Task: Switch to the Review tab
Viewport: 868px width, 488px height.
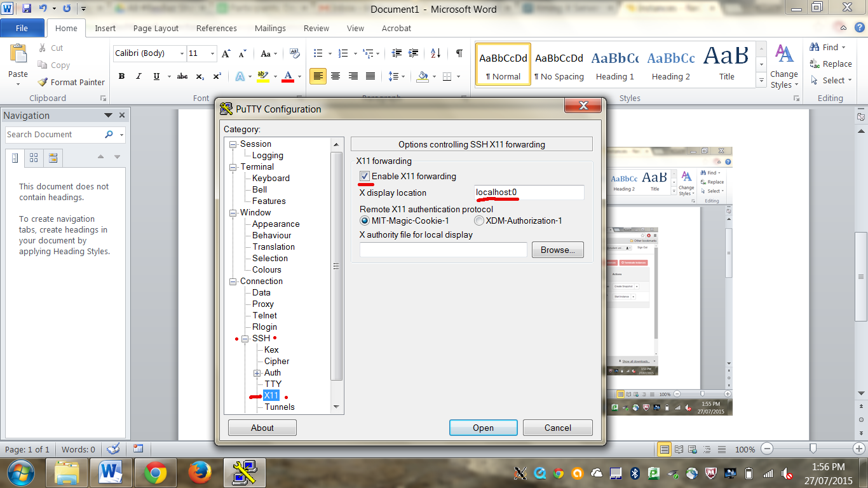Action: pos(316,28)
